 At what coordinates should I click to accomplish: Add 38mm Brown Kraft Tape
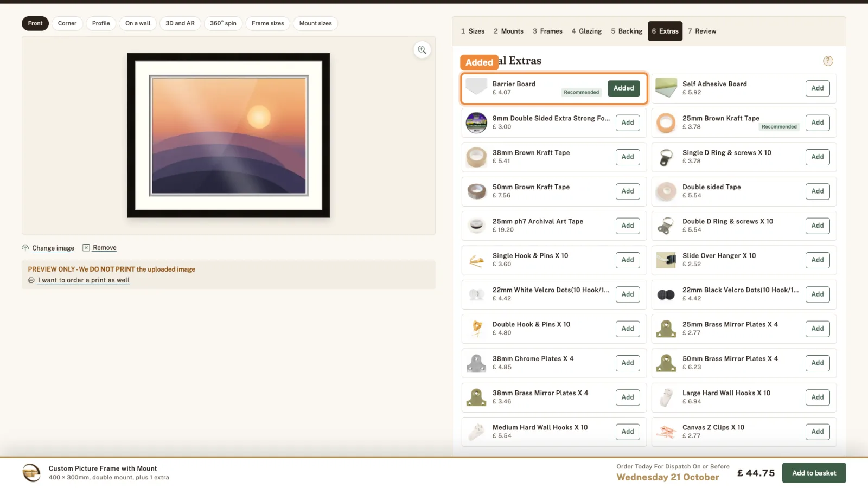[628, 157]
